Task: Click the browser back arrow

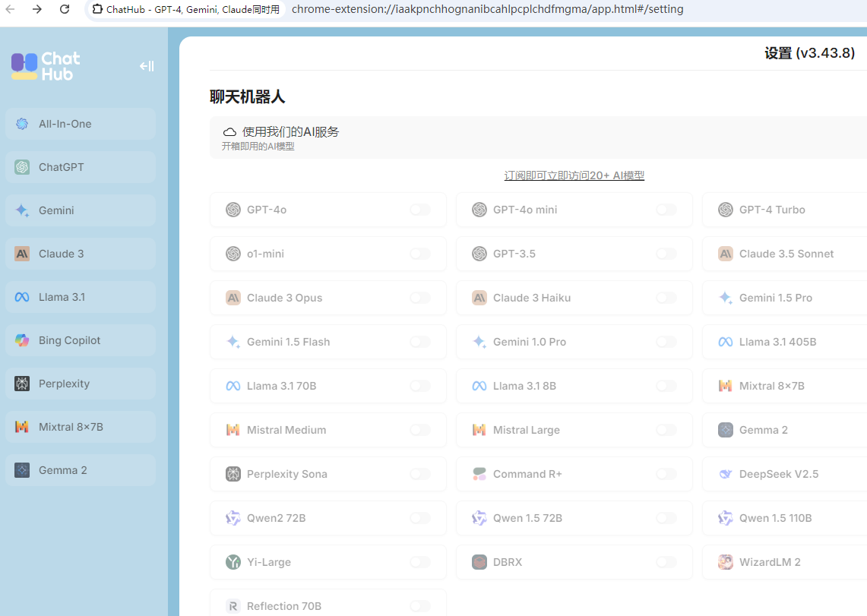Action: (11, 9)
